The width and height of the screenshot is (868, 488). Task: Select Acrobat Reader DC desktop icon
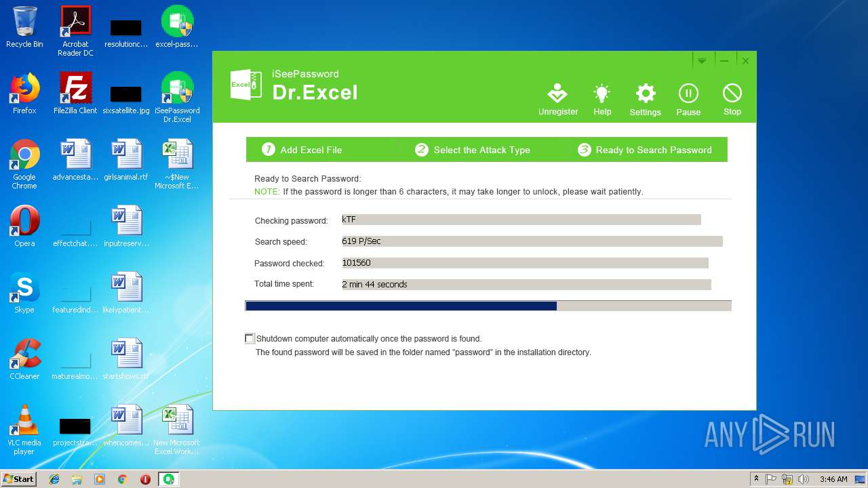75,31
